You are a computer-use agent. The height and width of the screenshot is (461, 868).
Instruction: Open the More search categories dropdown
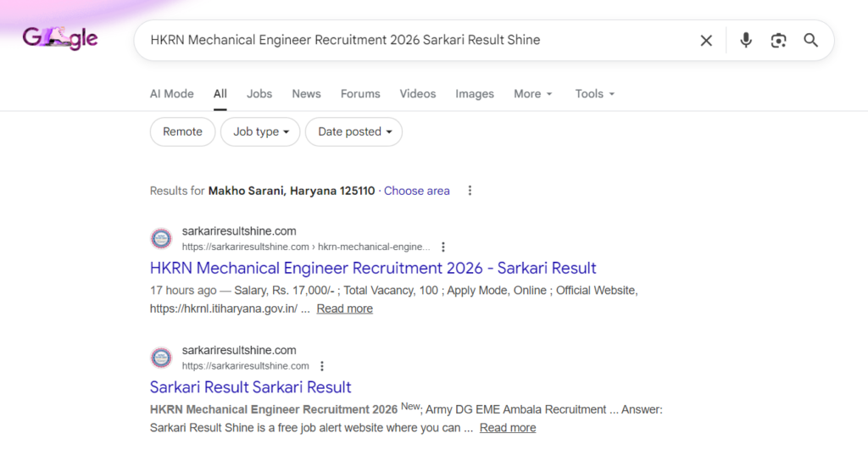click(532, 94)
